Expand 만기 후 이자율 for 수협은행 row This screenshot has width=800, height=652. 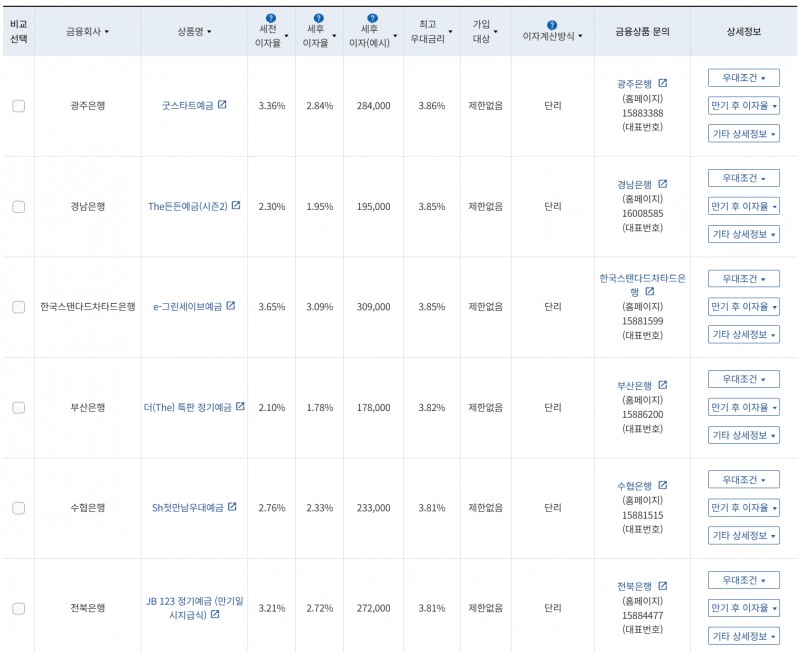tap(743, 508)
